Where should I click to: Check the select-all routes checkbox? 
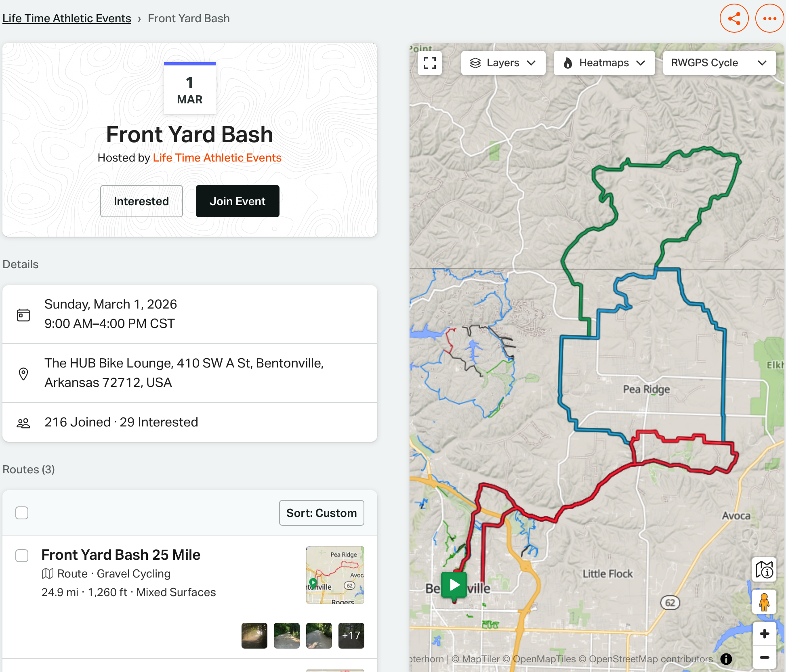pos(22,513)
